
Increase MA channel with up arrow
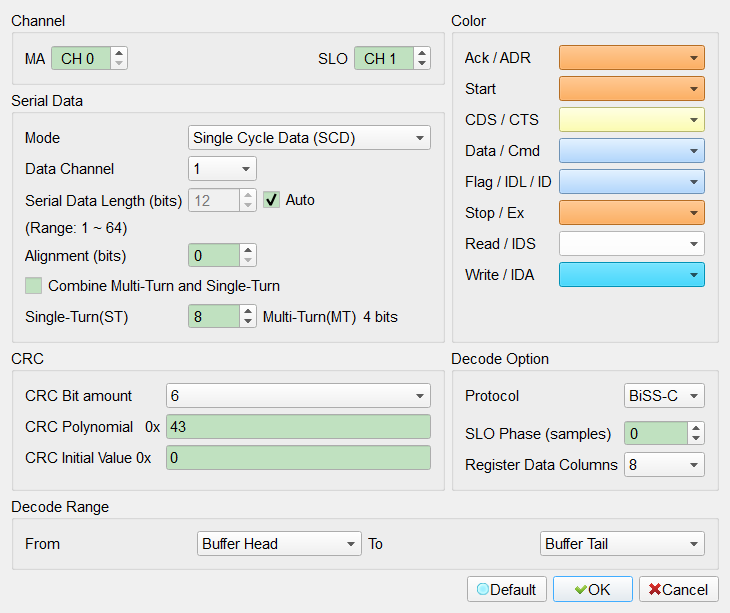119,53
